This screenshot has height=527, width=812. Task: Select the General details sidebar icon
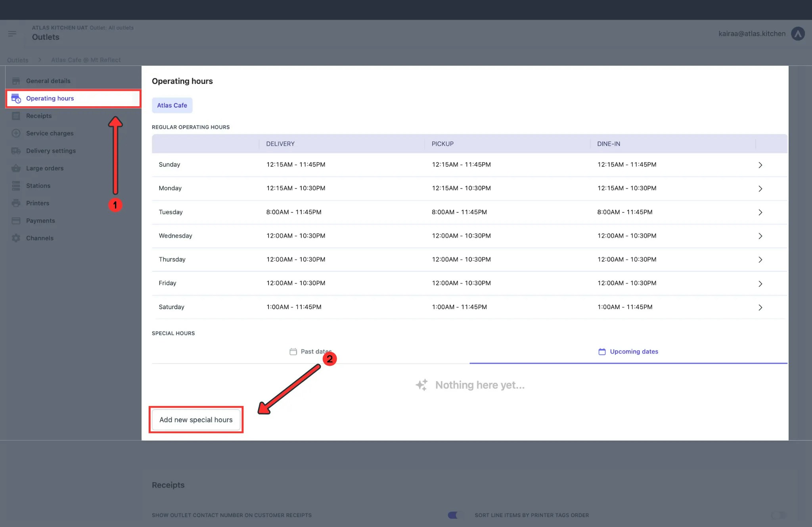16,80
